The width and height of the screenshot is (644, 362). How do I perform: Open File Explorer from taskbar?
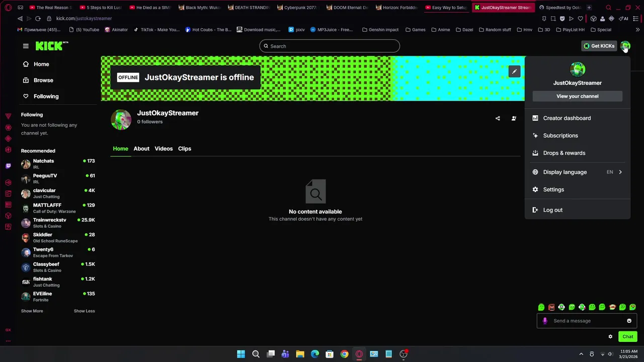[x=300, y=354]
